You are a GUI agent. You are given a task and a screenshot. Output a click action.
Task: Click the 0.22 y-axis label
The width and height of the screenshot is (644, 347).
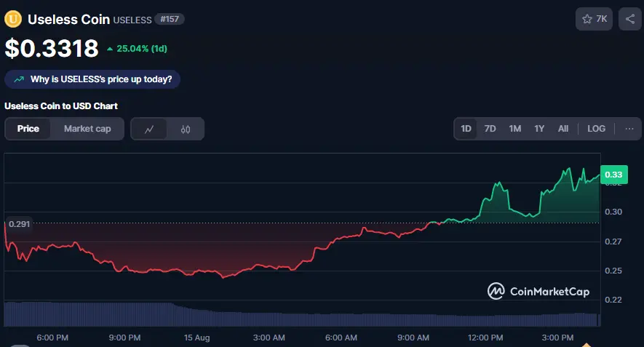(x=613, y=300)
